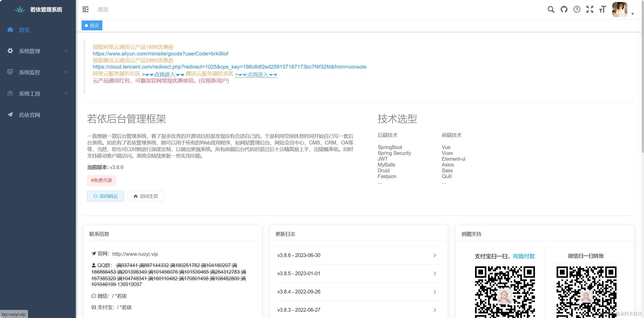
Task: Open the GitHub source icon
Action: 564,10
